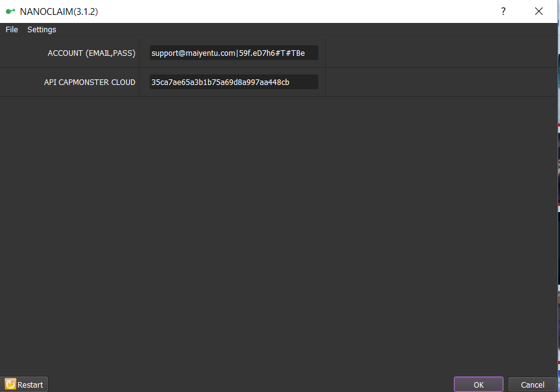Click the help question mark button
The image size is (560, 392).
pyautogui.click(x=504, y=11)
